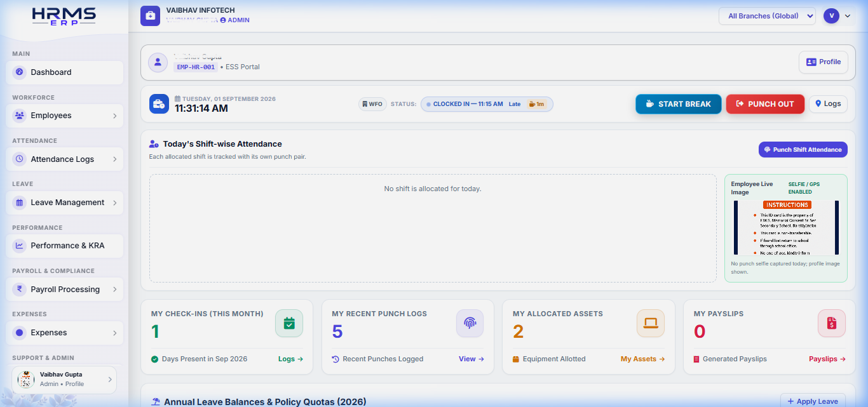Click the Expenses circle icon
This screenshot has width=868, height=407.
click(19, 333)
